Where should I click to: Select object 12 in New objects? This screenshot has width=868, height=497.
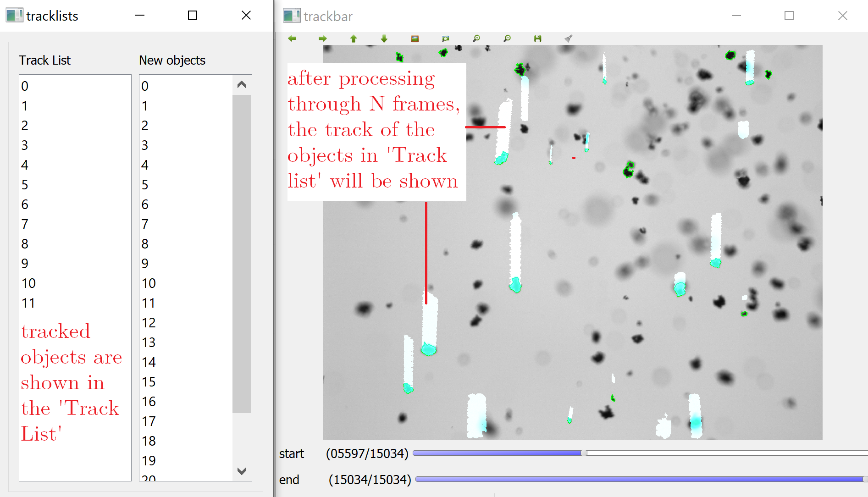(186, 322)
